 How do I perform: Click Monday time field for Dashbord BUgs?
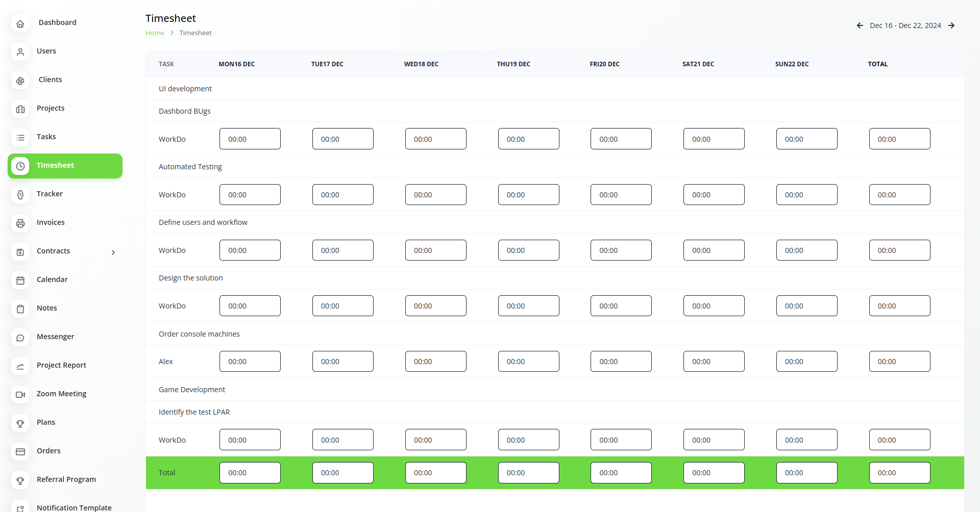(250, 139)
